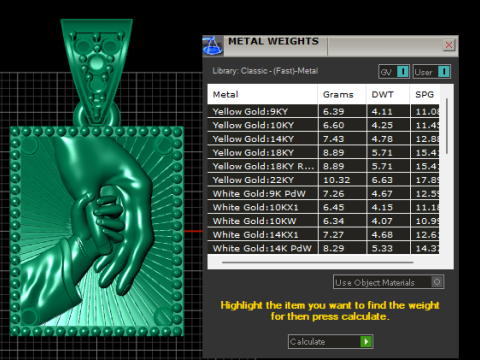Click the Library: Classic-(Fast)-Metal label
This screenshot has height=360, width=480.
tap(265, 71)
